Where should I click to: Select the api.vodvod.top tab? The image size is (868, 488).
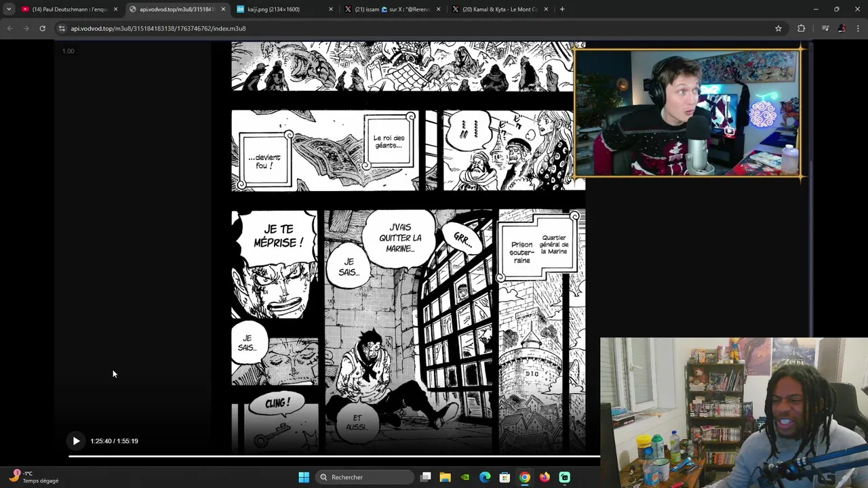pyautogui.click(x=176, y=9)
